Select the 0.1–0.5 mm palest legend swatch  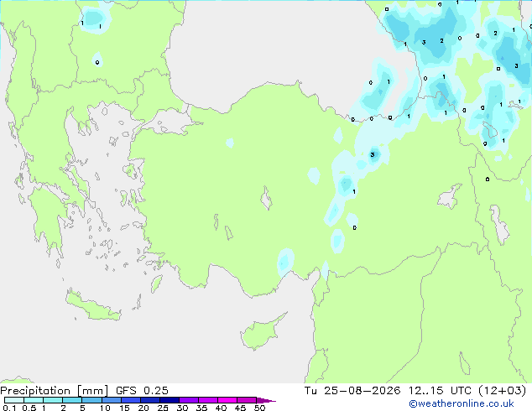14,400
